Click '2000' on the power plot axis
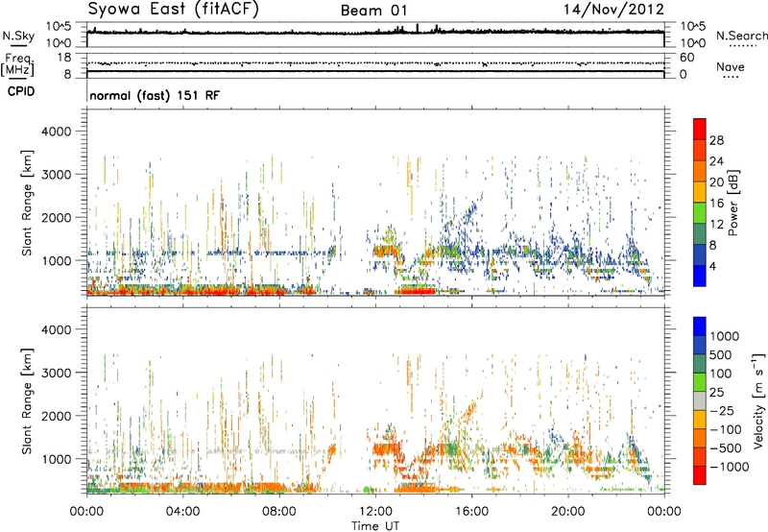Screen dimensions: 768x532 (x=56, y=217)
